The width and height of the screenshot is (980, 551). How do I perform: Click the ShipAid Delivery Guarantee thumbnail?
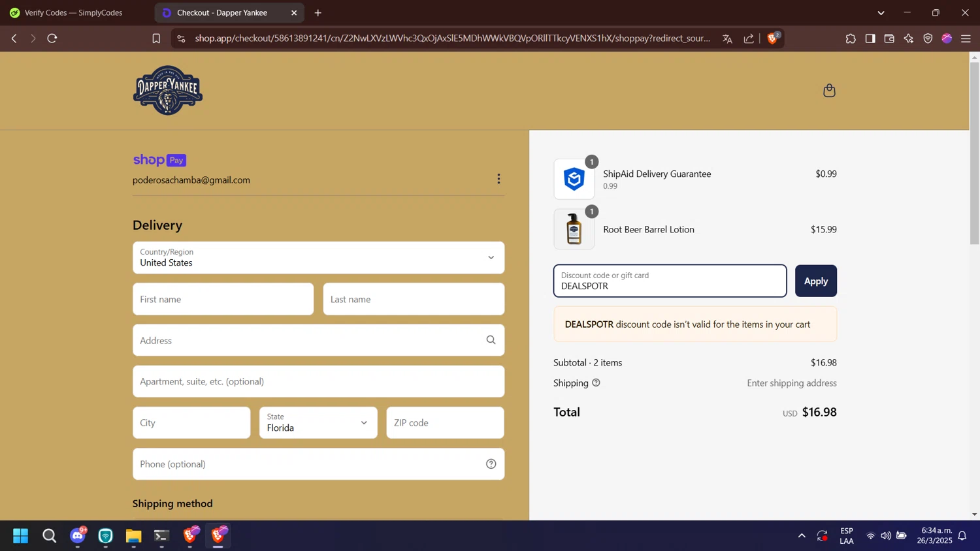(574, 179)
